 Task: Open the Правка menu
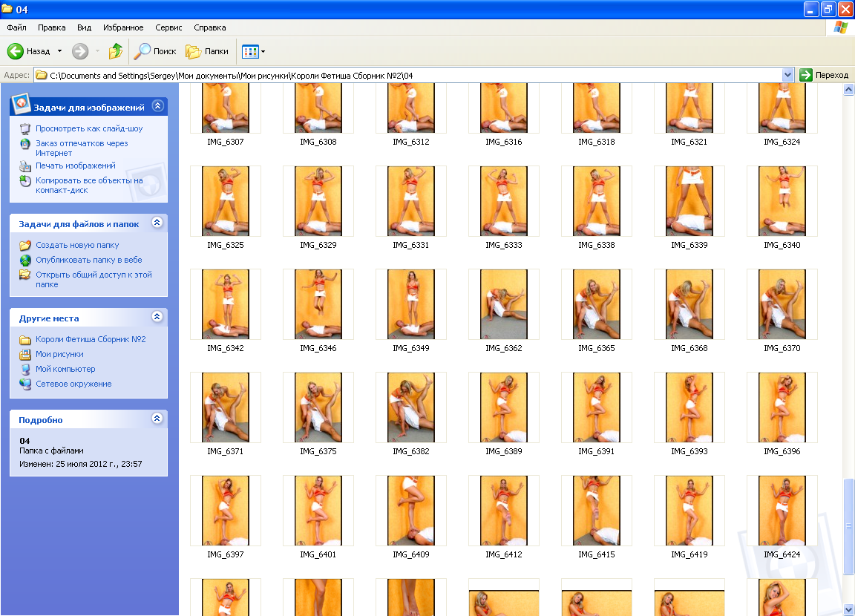(x=52, y=27)
